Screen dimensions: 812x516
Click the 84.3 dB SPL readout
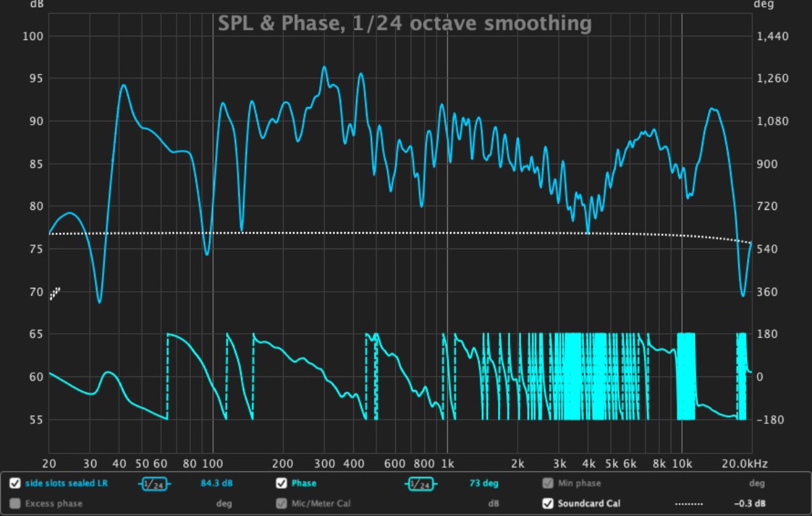coord(217,483)
